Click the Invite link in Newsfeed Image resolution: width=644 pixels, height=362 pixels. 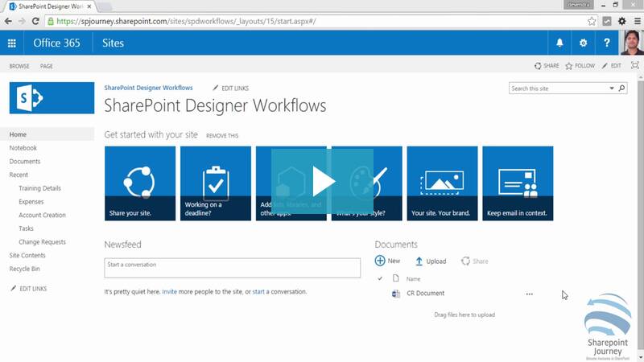[169, 292]
